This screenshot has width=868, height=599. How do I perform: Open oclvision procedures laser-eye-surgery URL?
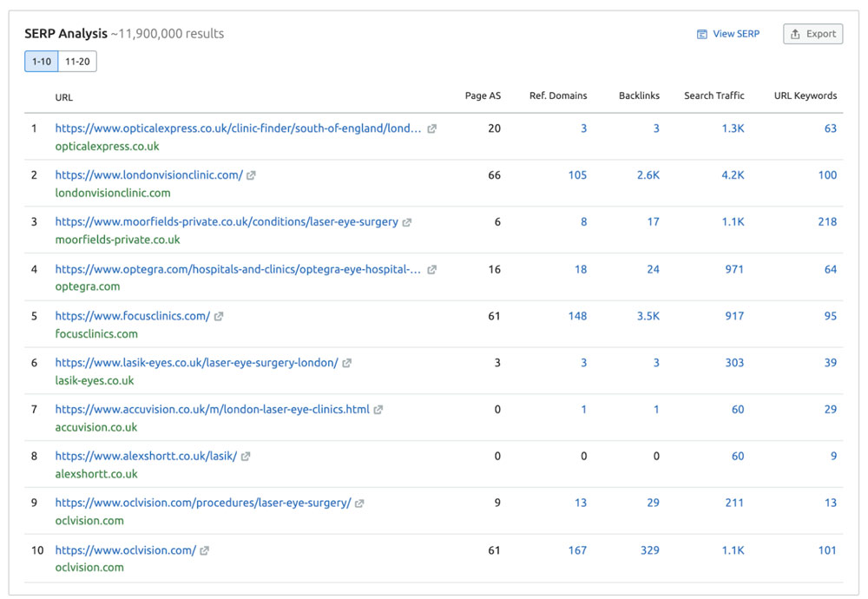(203, 503)
